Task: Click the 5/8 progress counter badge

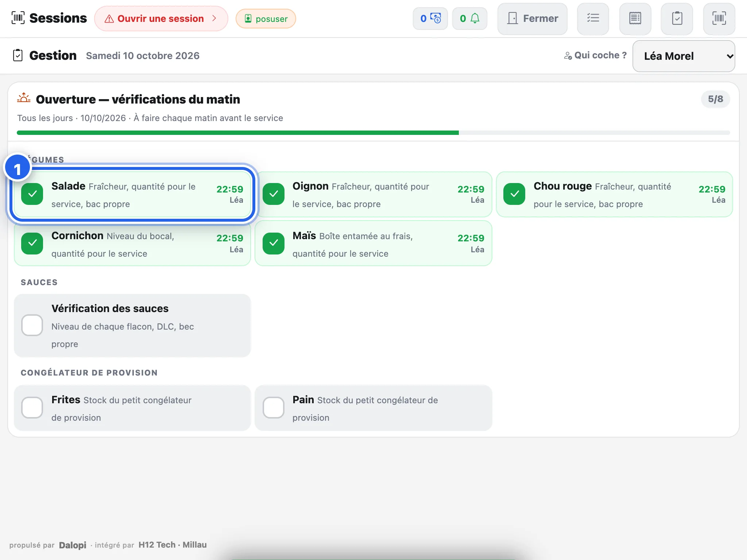Action: tap(715, 99)
